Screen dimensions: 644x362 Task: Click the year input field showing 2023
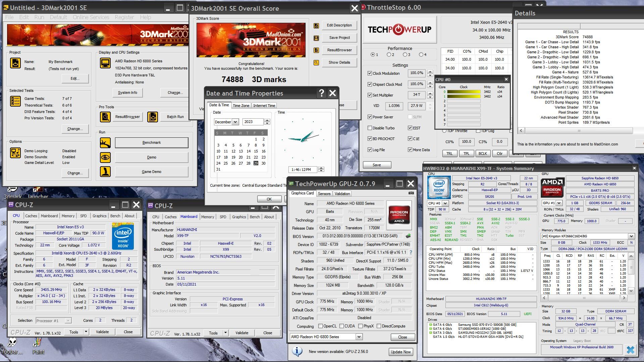coord(253,122)
